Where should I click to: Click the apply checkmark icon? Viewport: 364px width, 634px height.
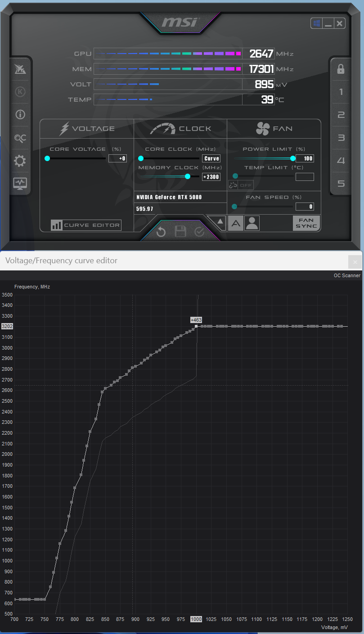point(199,232)
